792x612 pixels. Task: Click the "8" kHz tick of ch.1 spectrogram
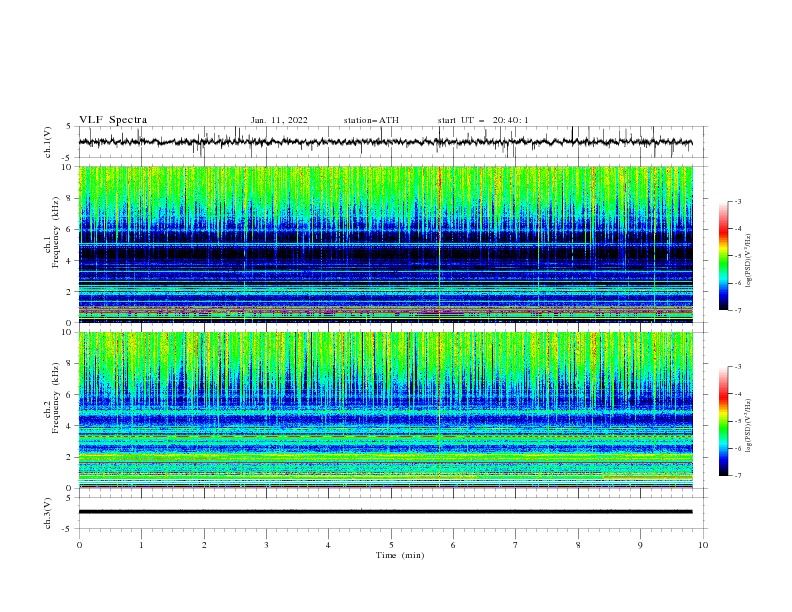click(70, 198)
